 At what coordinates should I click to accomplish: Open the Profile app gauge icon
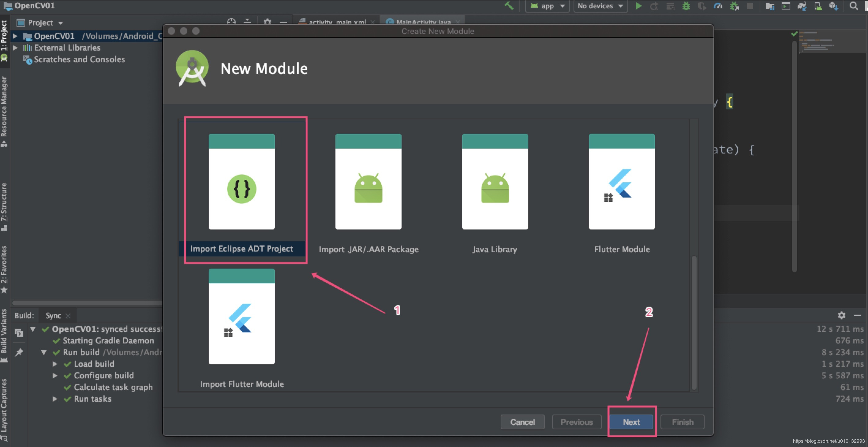coord(718,6)
